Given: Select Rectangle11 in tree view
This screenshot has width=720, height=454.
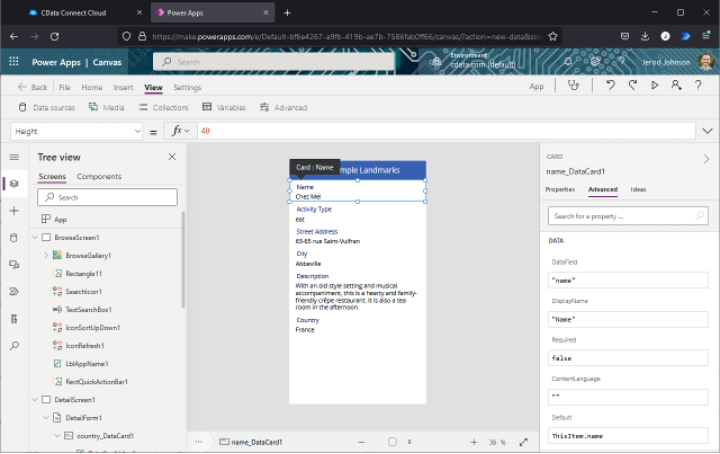Looking at the screenshot, I should pos(84,274).
